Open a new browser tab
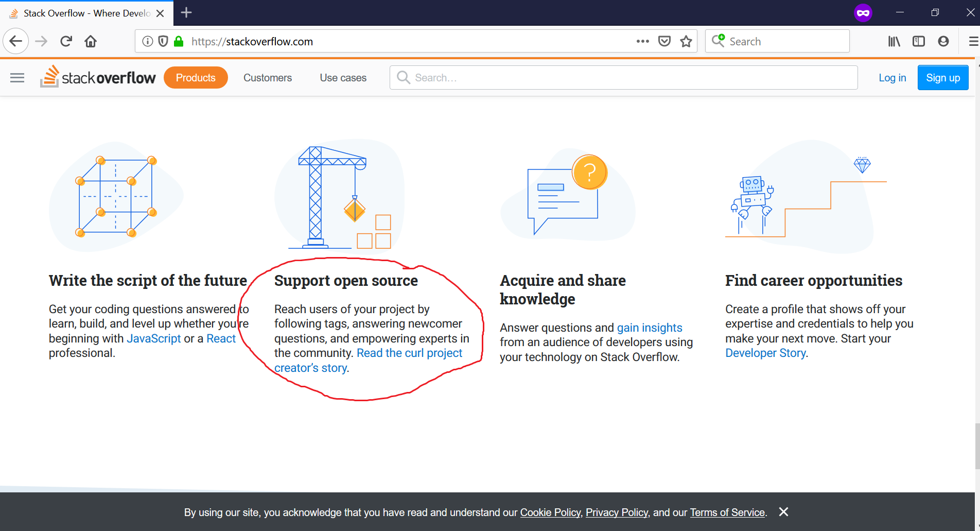Viewport: 980px width, 531px height. click(186, 13)
